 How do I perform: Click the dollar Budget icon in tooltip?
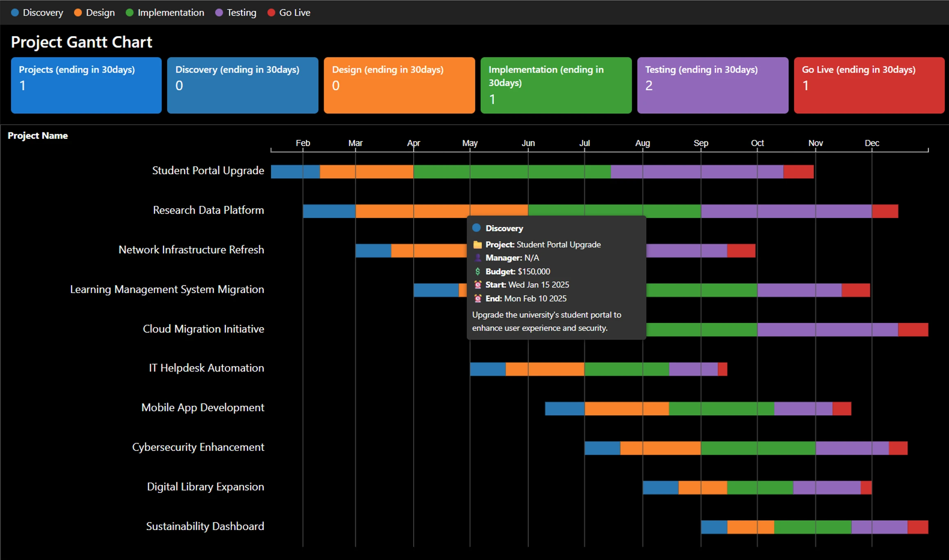pyautogui.click(x=477, y=271)
